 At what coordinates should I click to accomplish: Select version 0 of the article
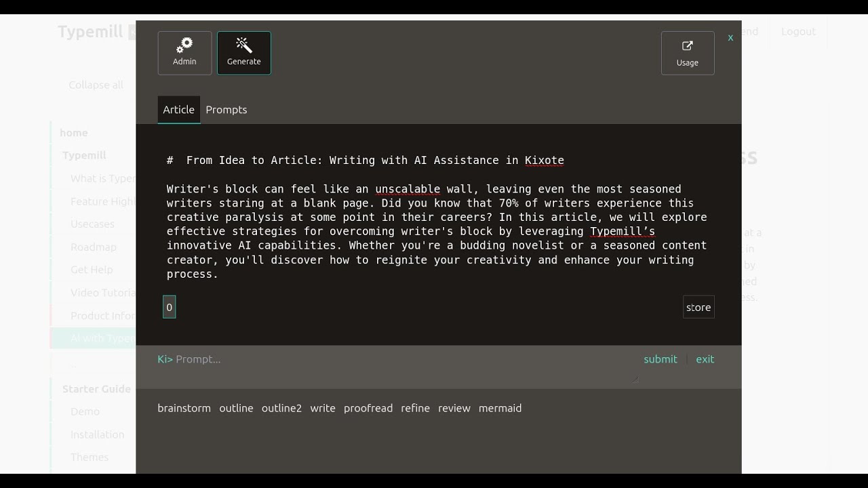(x=170, y=307)
